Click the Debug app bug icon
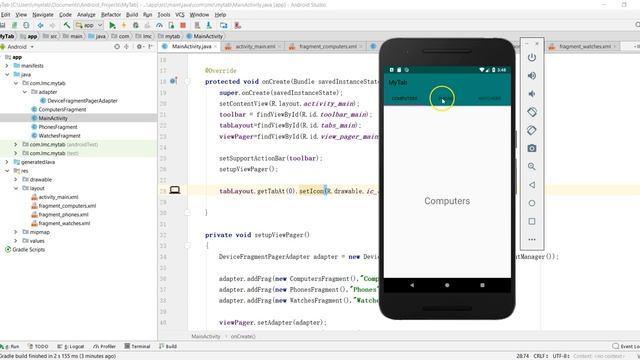This screenshot has width=640, height=360. pos(136,25)
